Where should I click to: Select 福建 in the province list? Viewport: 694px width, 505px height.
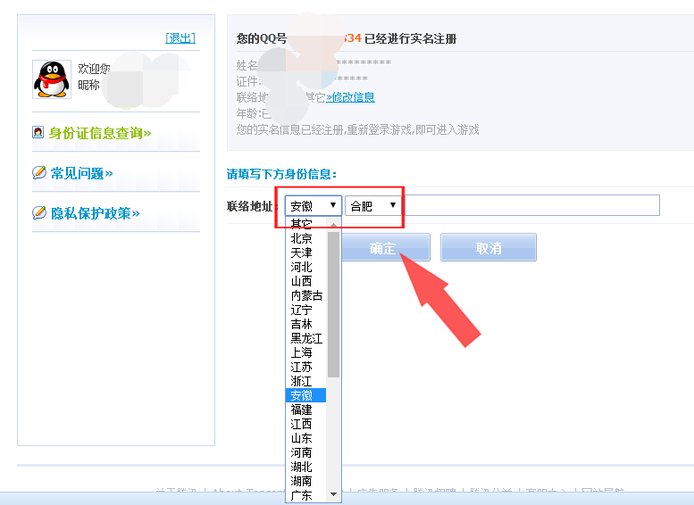click(306, 409)
